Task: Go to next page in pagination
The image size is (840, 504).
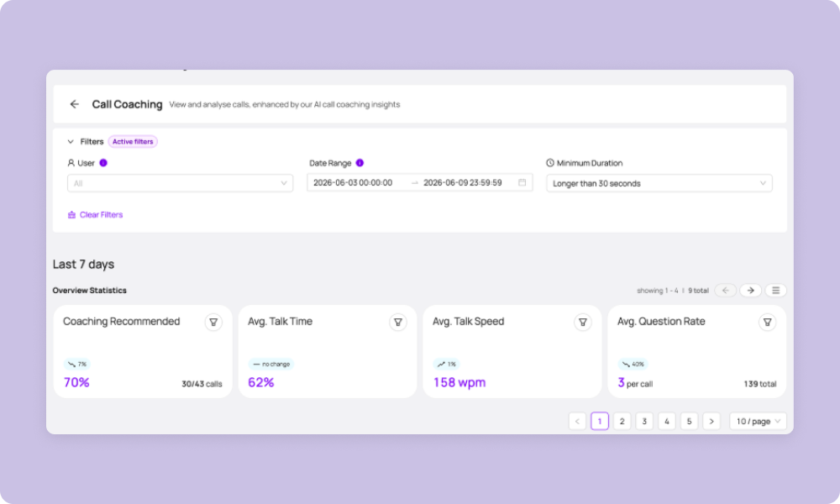Action: click(x=711, y=422)
